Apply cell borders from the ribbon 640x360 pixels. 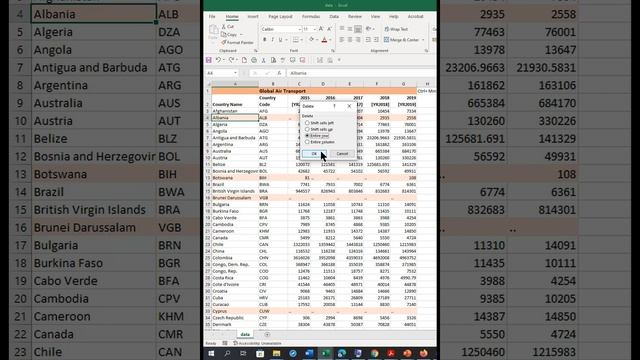[x=296, y=40]
